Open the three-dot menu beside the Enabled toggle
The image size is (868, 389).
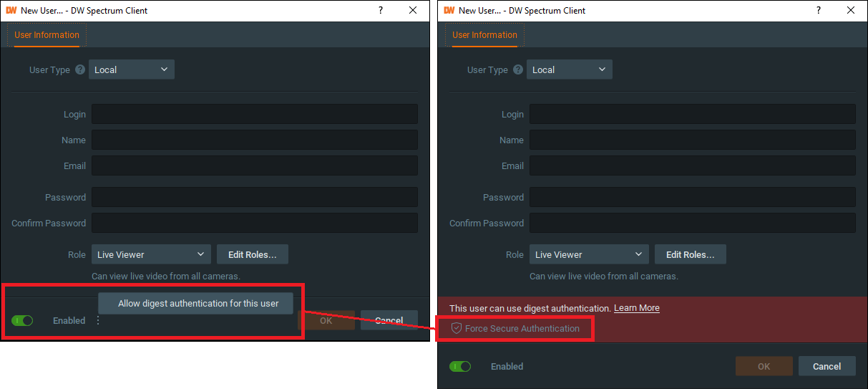[98, 321]
